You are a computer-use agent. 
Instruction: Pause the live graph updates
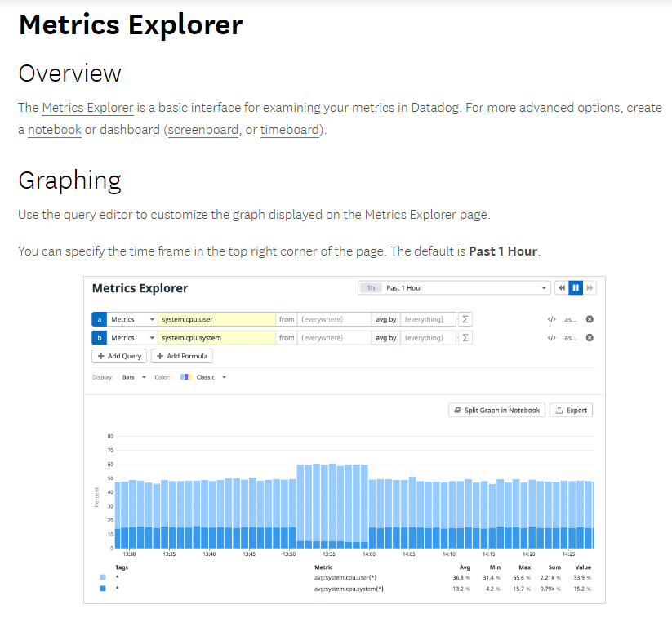576,288
